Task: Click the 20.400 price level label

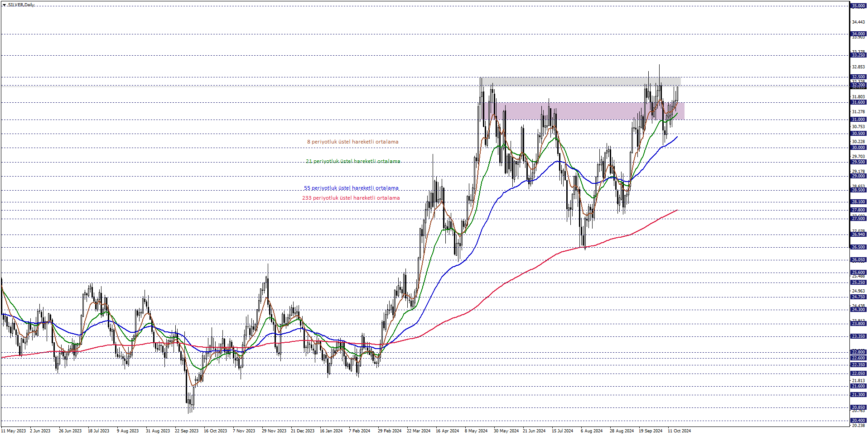Action: coord(858,421)
